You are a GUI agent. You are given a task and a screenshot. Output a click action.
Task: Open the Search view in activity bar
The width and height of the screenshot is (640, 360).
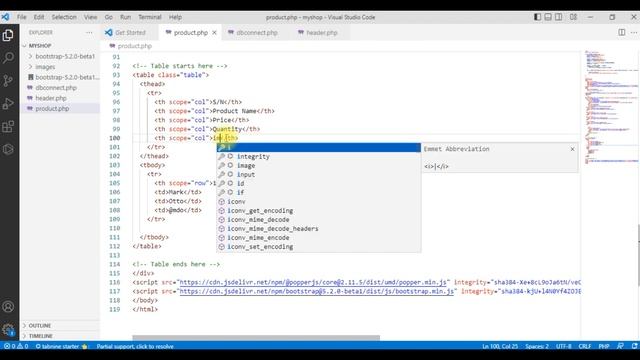point(8,58)
